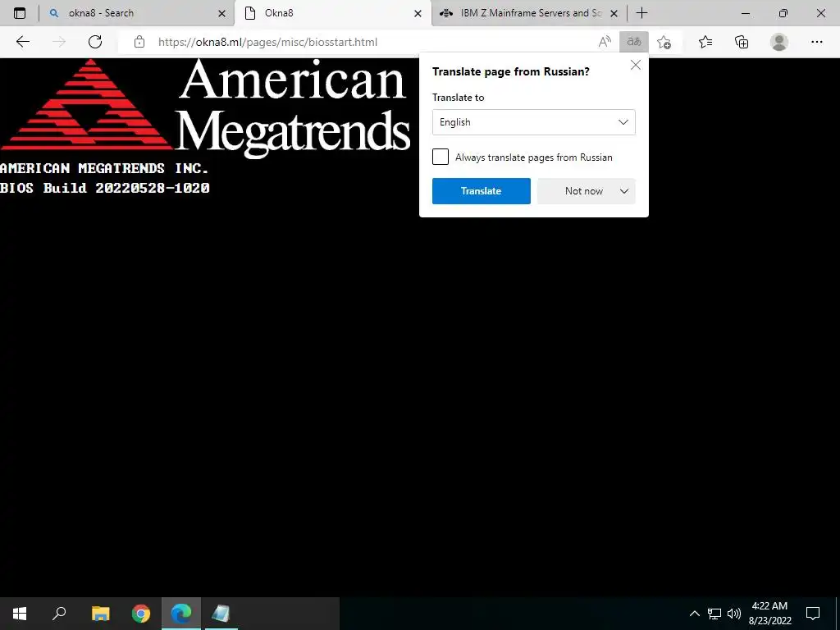Open a new browser tab
This screenshot has width=840, height=630.
coord(641,13)
